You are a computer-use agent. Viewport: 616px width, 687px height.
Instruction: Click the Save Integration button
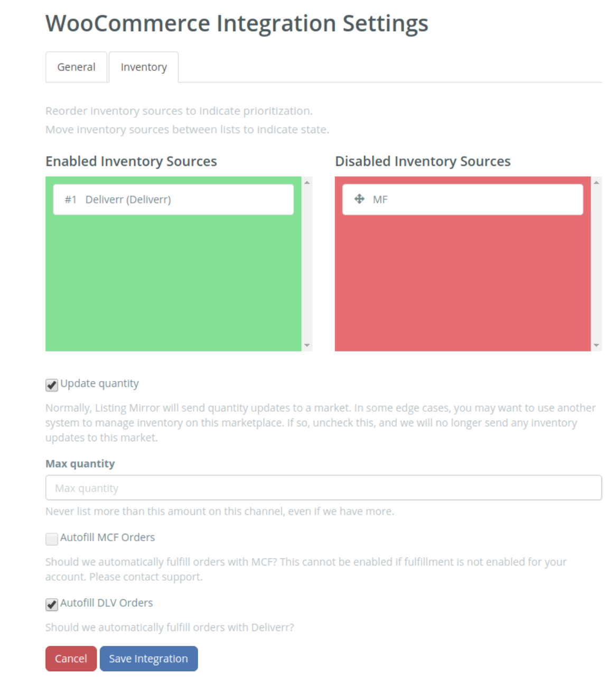[148, 658]
